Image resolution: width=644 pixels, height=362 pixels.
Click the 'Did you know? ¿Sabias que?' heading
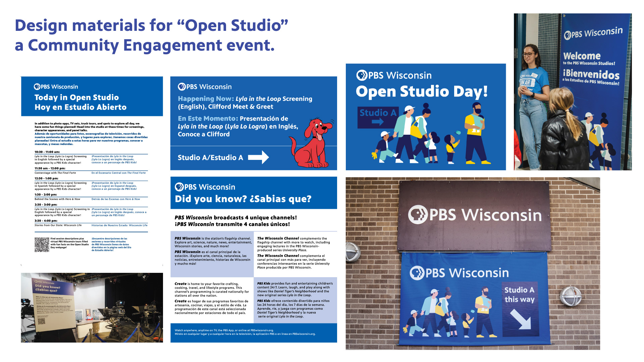click(243, 199)
